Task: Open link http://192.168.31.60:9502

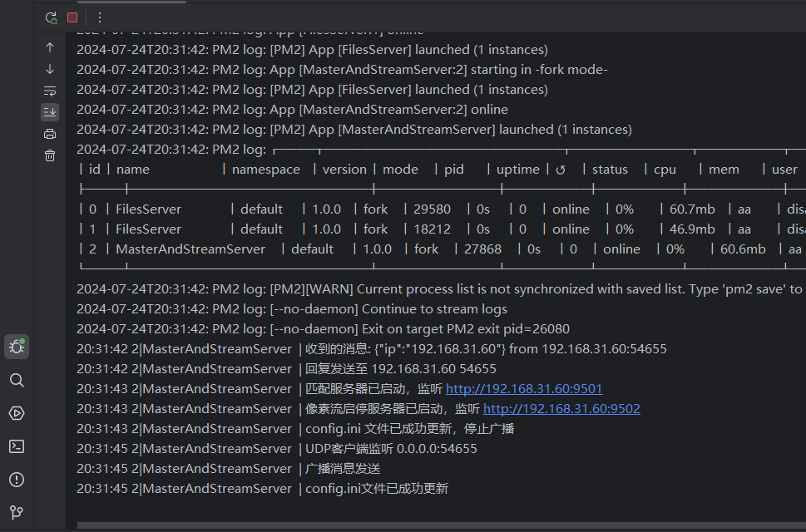Action: pos(561,409)
